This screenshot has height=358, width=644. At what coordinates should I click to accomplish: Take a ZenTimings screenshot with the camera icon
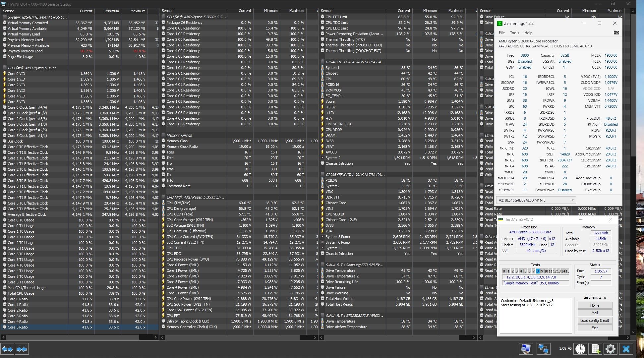tap(616, 32)
